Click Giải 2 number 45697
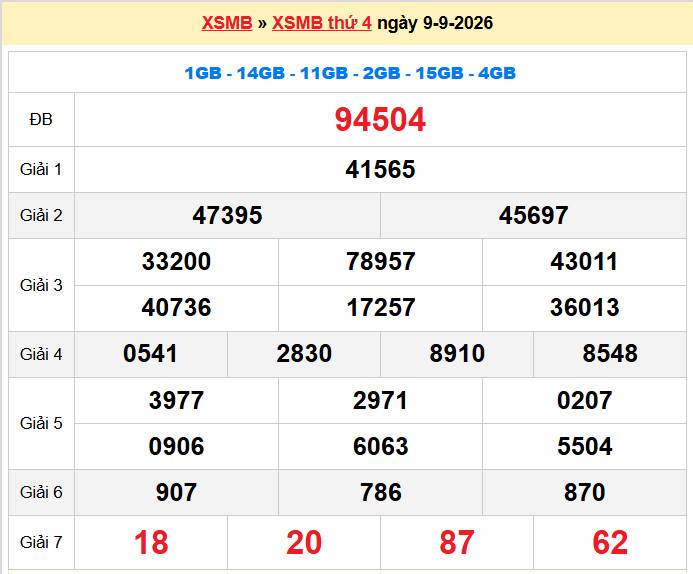The image size is (693, 574). point(533,216)
